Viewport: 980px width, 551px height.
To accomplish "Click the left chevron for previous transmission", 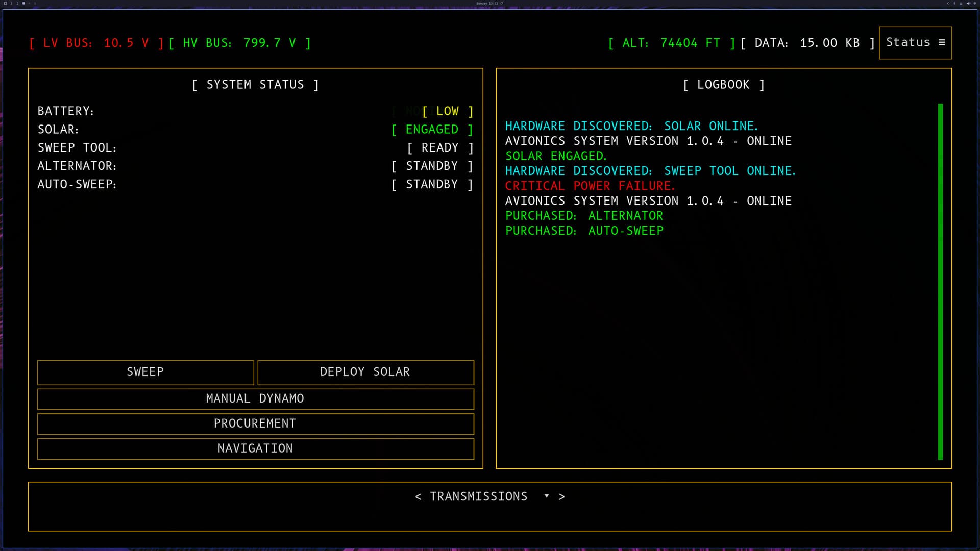I will (419, 496).
